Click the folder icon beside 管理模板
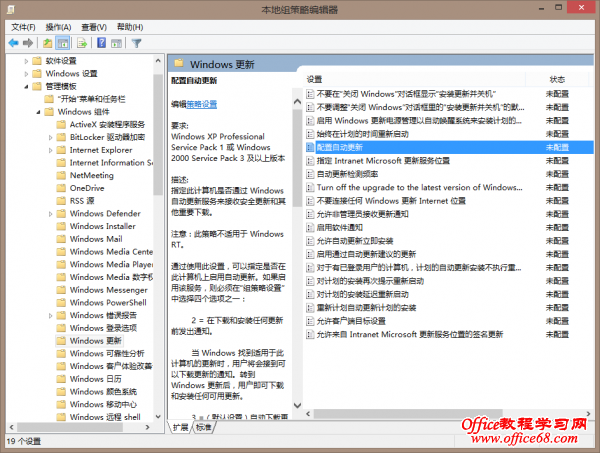600x453 pixels. (37, 86)
